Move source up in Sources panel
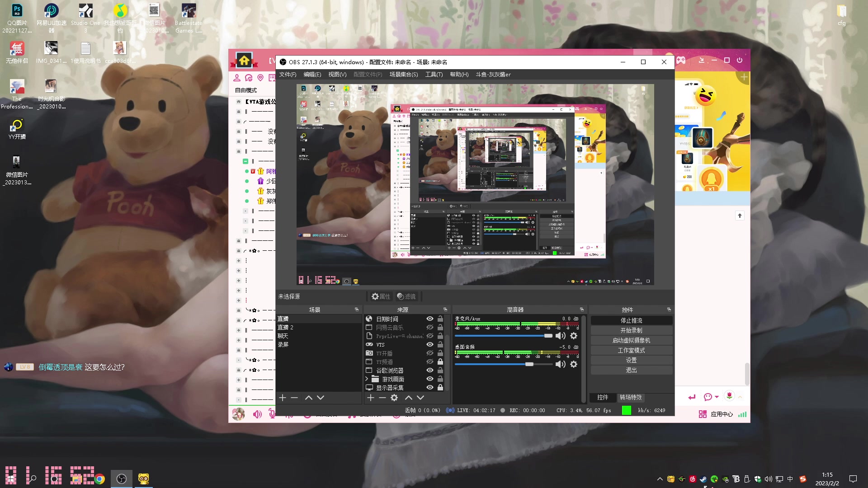This screenshot has width=868, height=488. (409, 398)
